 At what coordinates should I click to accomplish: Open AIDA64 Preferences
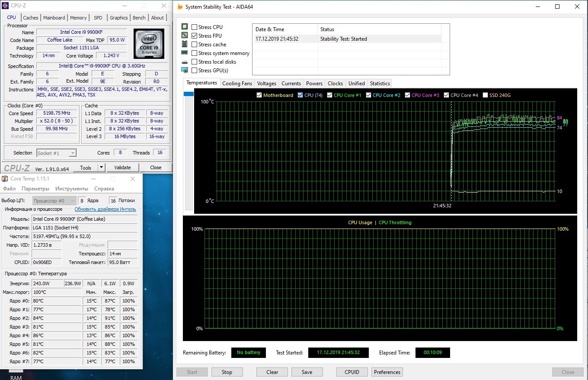[387, 372]
